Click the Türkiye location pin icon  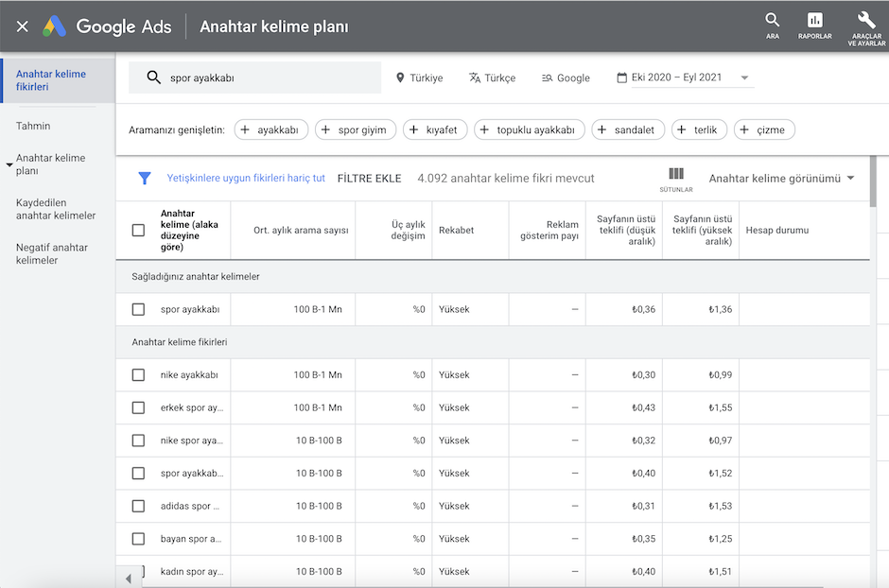(400, 78)
